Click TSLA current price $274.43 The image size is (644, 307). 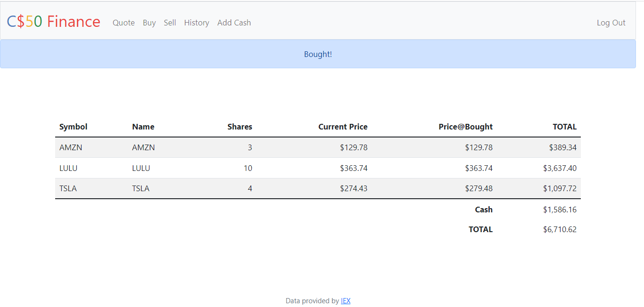coord(354,188)
